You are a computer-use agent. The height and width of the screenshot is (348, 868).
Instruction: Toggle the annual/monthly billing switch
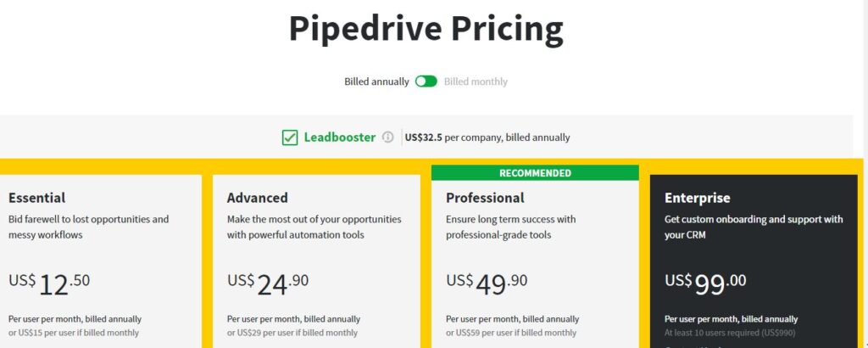pos(426,81)
